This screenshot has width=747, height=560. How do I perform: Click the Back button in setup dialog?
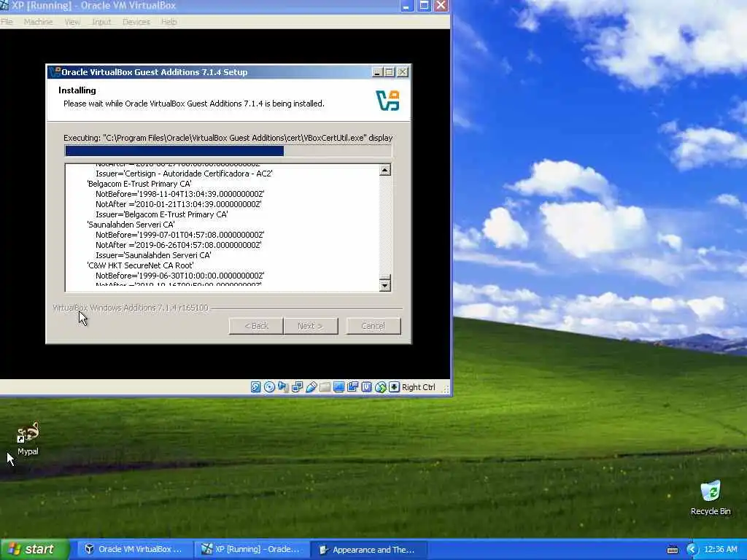click(256, 326)
